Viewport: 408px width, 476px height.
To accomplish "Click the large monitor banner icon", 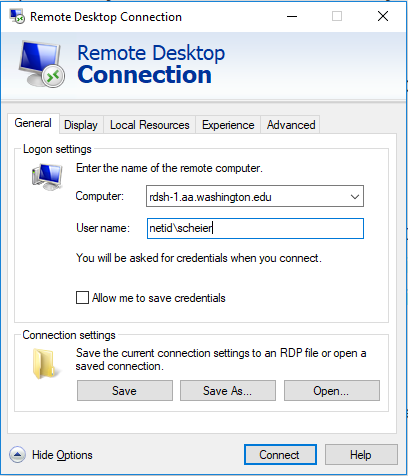I will 42,64.
